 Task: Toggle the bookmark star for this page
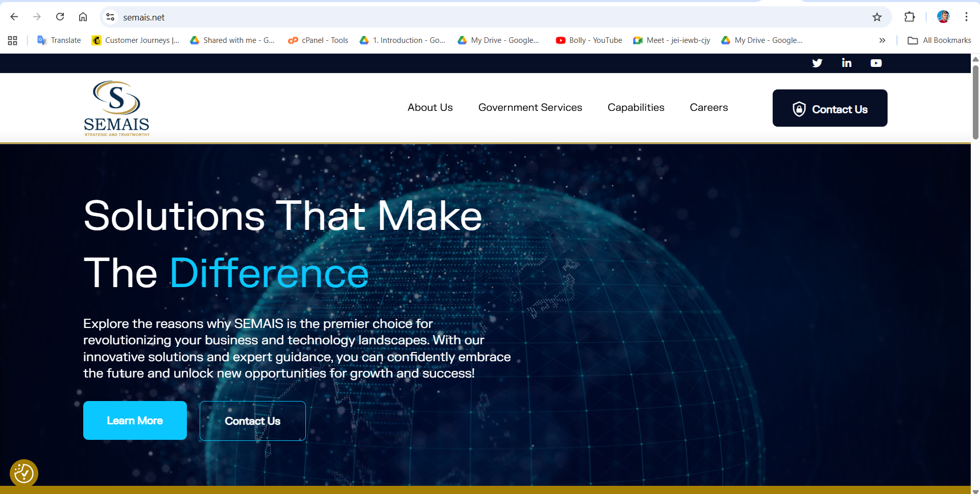point(877,17)
